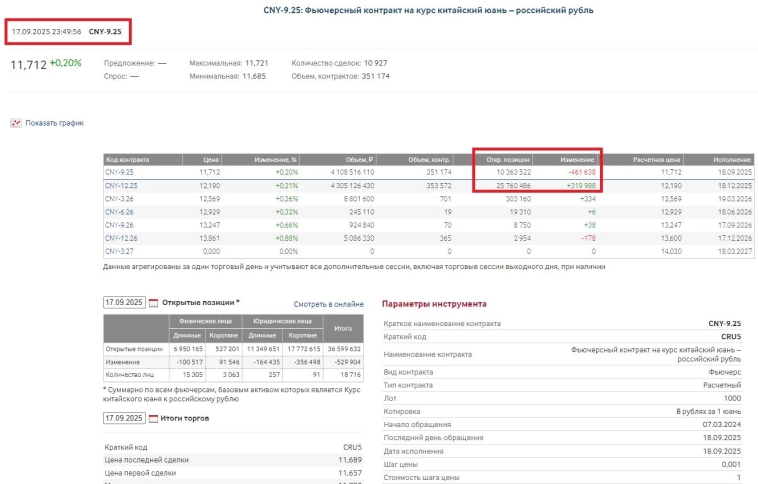Open the CNY-6.26 contract row link
This screenshot has width=758, height=484.
coord(119,212)
